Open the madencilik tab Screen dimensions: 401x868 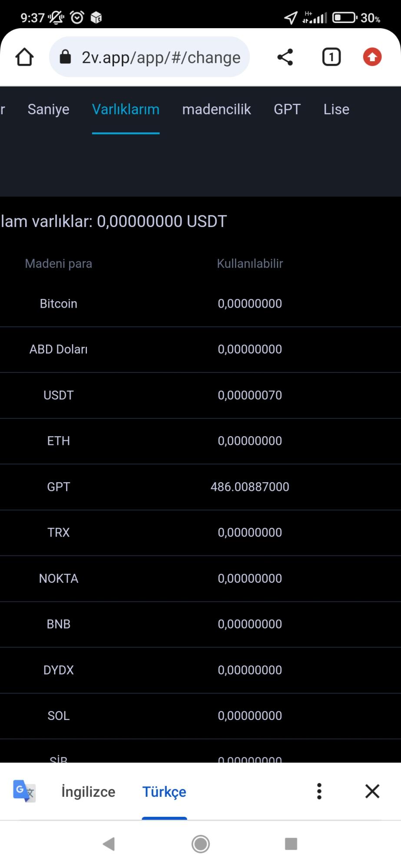[216, 109]
